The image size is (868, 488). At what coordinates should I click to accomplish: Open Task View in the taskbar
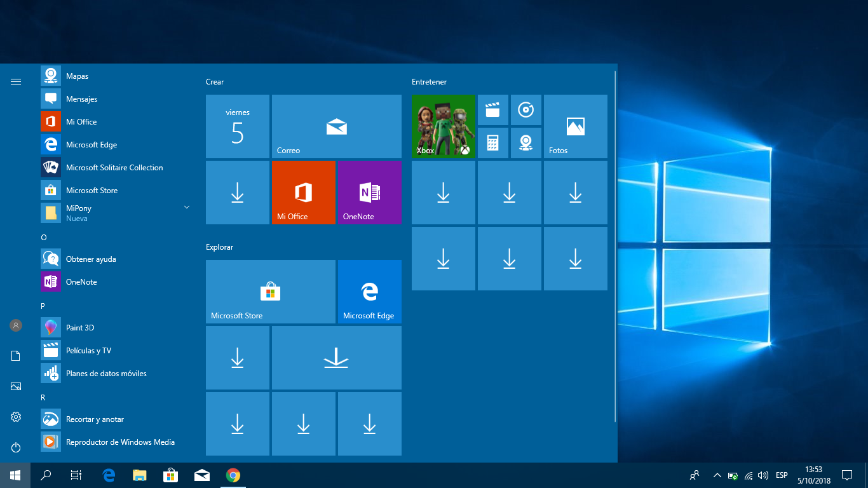(76, 475)
